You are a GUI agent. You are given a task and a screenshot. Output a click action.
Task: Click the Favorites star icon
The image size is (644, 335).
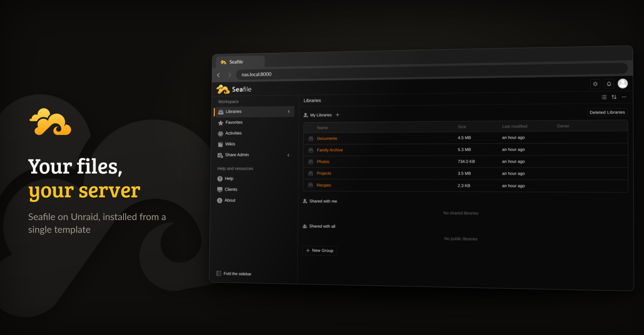[220, 123]
